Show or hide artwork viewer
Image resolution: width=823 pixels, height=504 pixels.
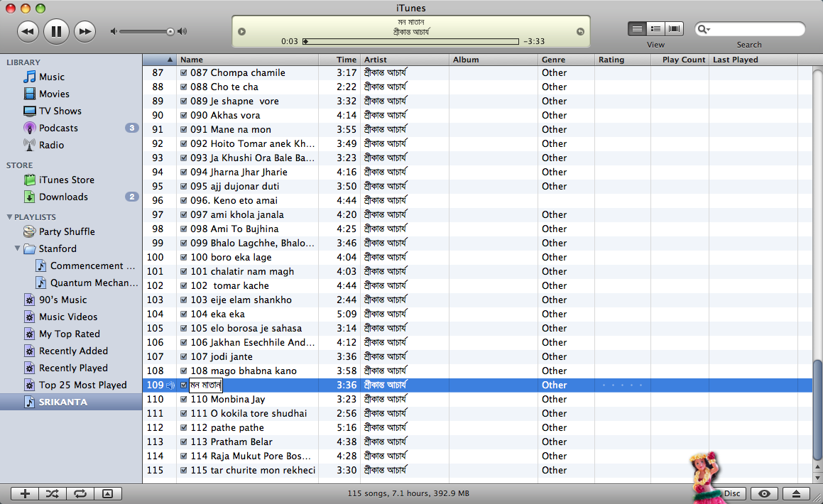108,493
